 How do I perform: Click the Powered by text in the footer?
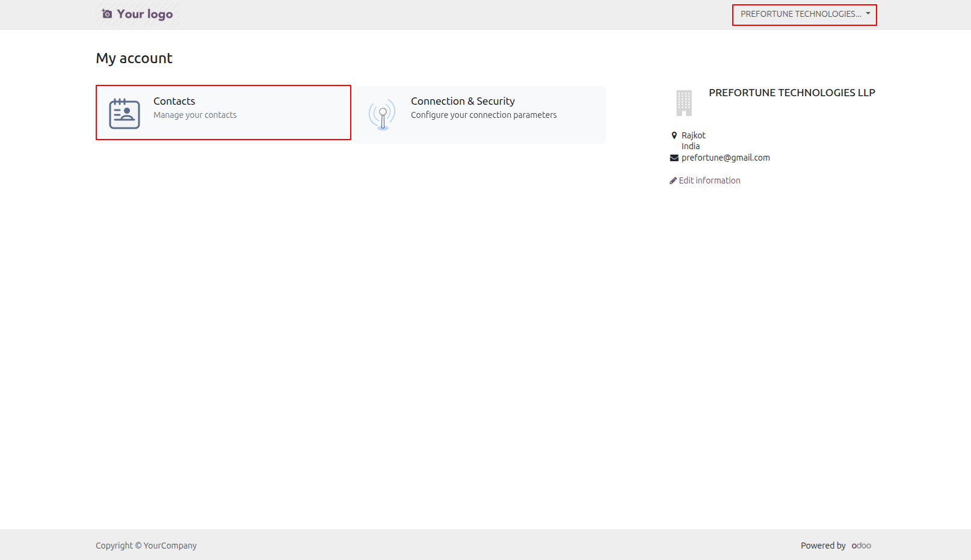pyautogui.click(x=823, y=546)
